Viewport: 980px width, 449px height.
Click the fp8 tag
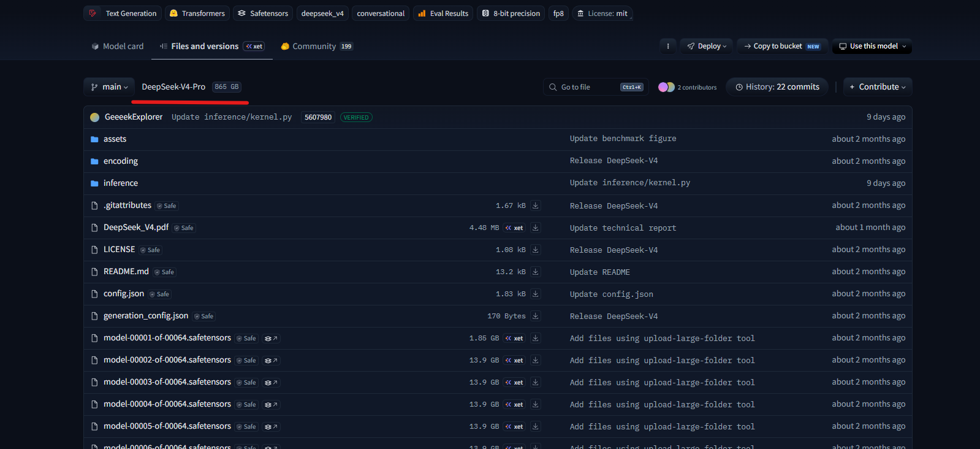coord(558,13)
